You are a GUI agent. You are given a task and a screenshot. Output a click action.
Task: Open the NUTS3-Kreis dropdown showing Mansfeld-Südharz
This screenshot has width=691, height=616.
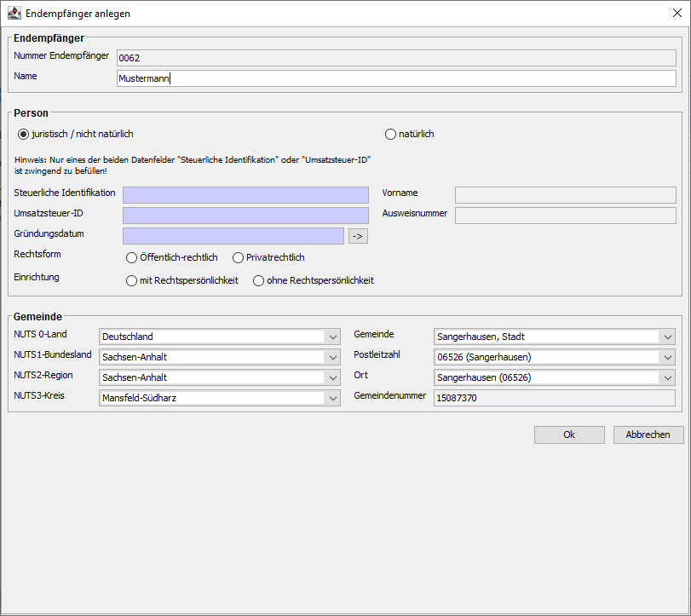(x=220, y=398)
